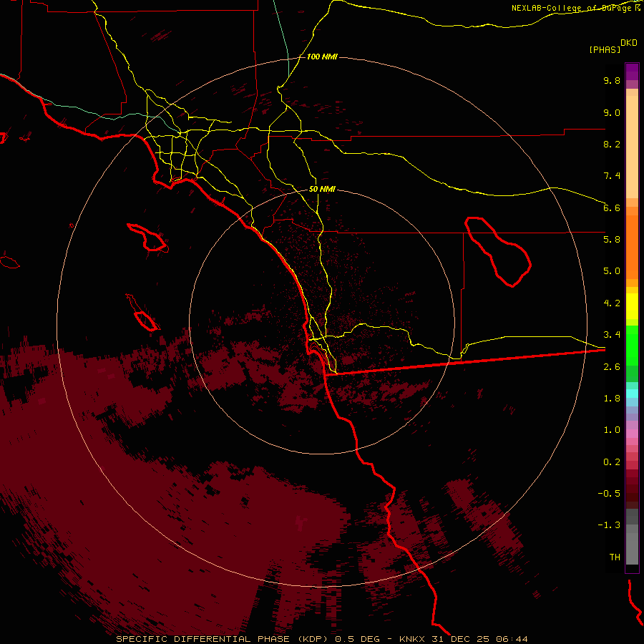Viewport: 644px width, 644px height.
Task: Click the "NEXLAB-College of DuPage" credit text
Action: coord(571,8)
